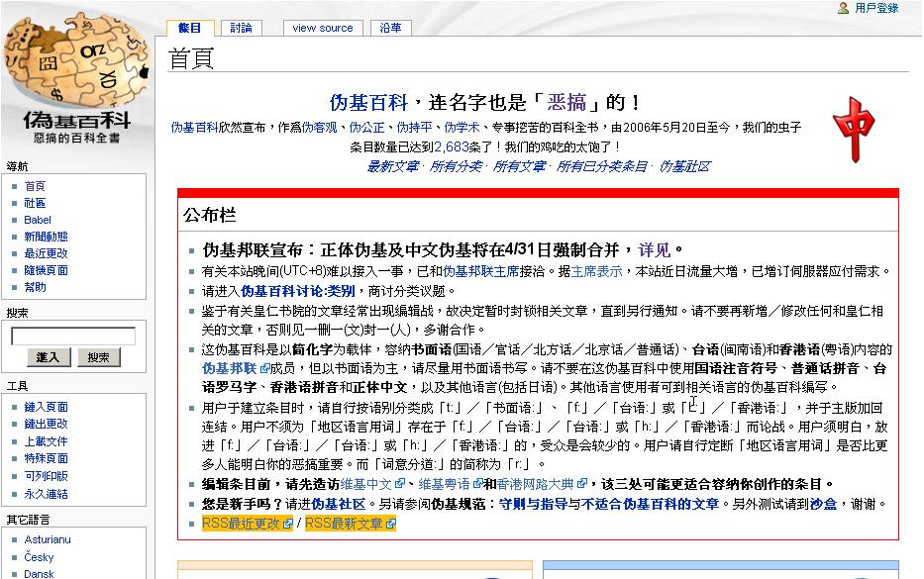Click the external link icon after RSS最新文章
The width and height of the screenshot is (924, 579).
pyautogui.click(x=391, y=524)
